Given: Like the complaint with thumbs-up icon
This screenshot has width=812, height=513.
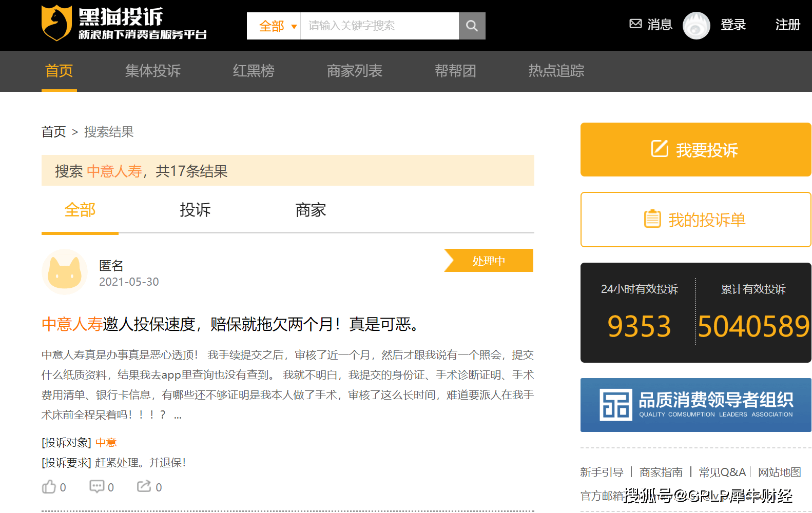Looking at the screenshot, I should tap(49, 486).
